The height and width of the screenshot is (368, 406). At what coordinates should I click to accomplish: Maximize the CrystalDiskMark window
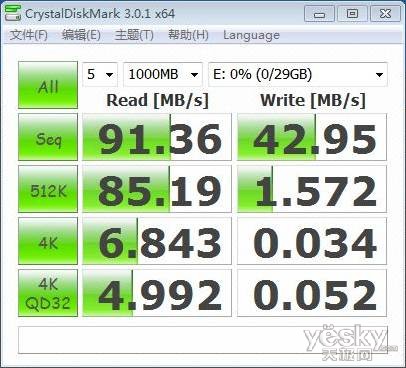coord(352,14)
